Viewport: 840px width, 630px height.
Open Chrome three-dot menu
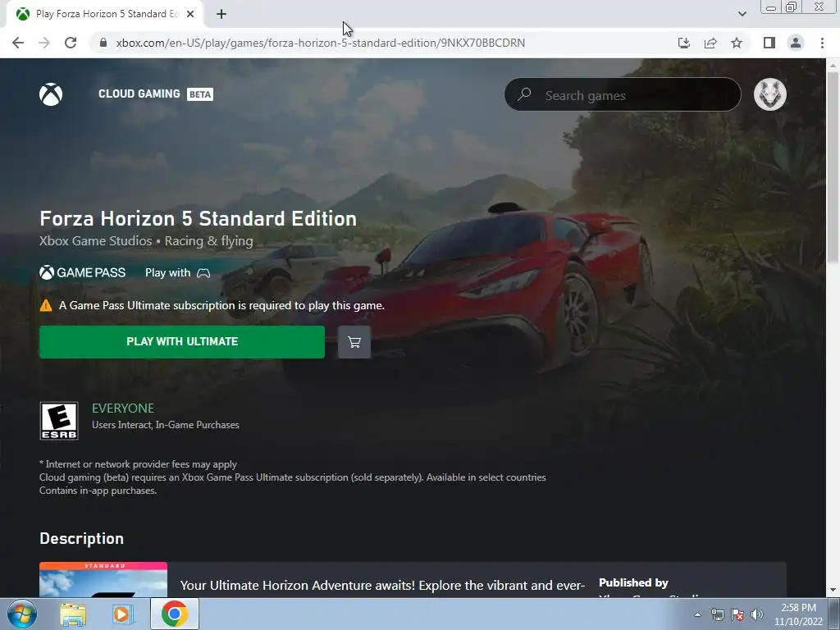[x=822, y=43]
